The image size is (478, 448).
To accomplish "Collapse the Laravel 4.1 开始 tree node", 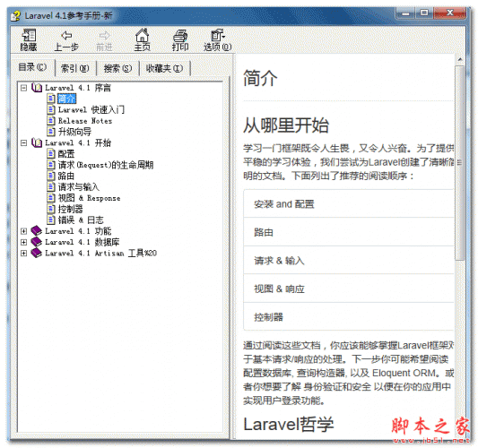I will (x=24, y=142).
